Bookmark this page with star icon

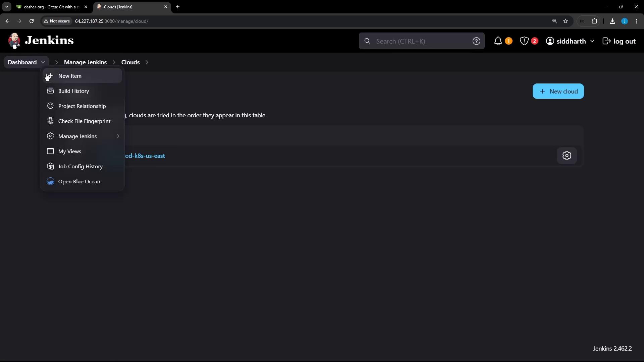pyautogui.click(x=566, y=21)
